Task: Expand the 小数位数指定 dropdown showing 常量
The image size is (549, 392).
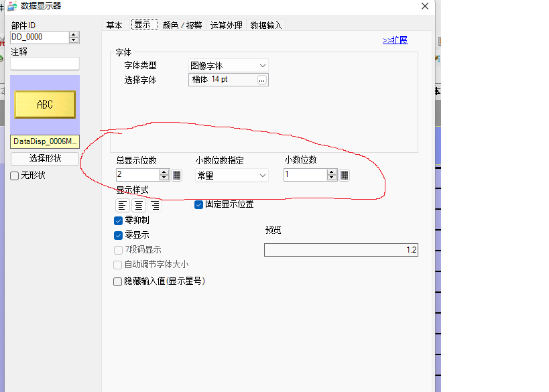Action: pyautogui.click(x=232, y=175)
